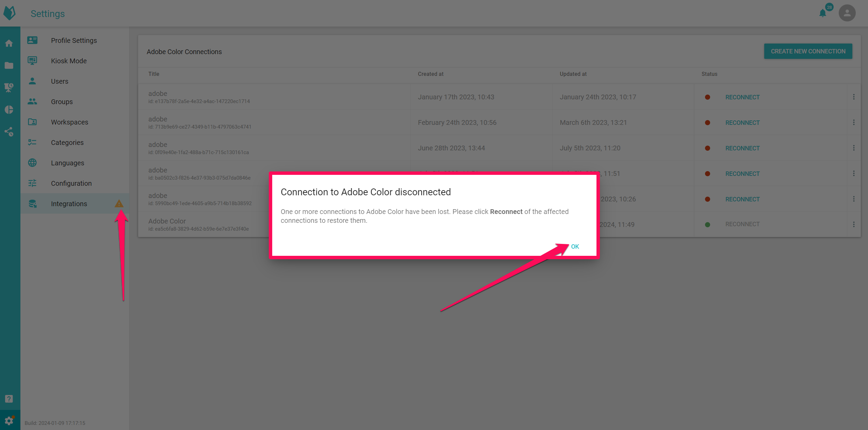Click the Created at column header
The height and width of the screenshot is (430, 868).
(430, 74)
